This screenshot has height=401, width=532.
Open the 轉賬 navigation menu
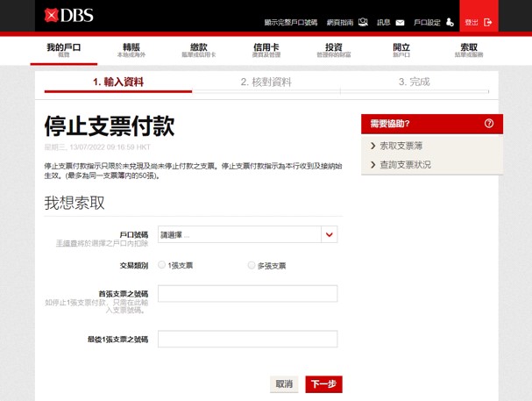click(x=131, y=50)
